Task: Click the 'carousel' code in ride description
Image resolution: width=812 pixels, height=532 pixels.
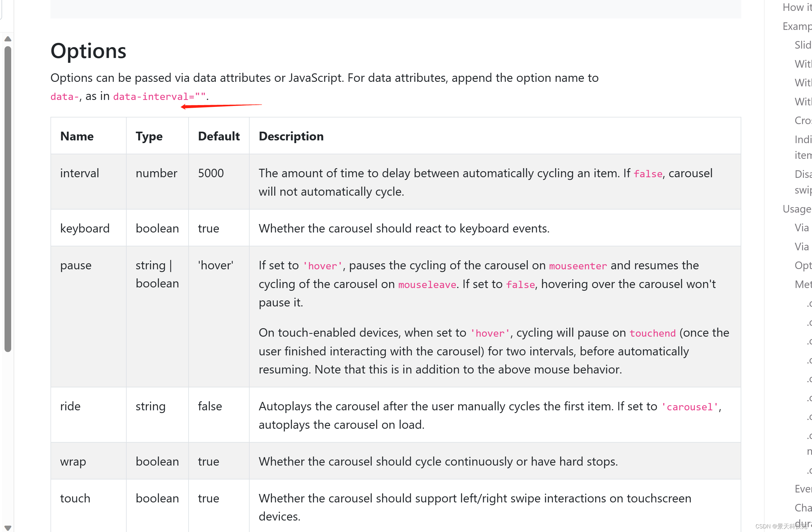Action: 690,407
